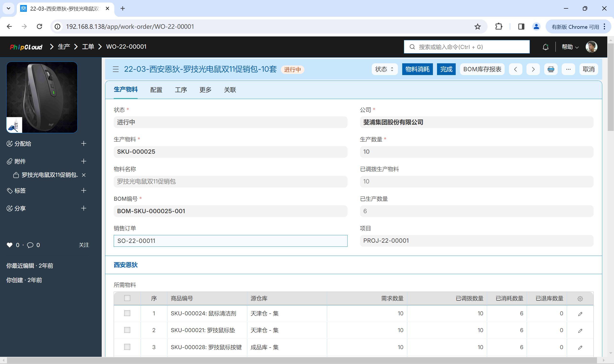Go to next work order
This screenshot has width=614, height=364.
pos(533,69)
